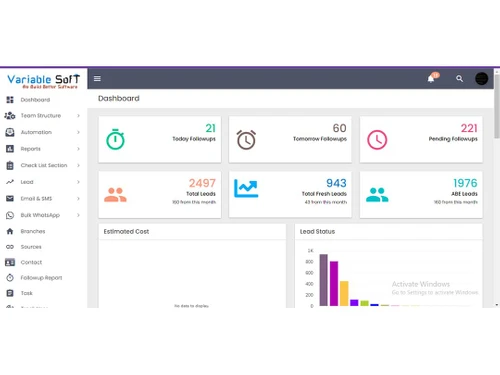Click the scrollbar down arrow
This screenshot has height=375, width=500.
click(x=497, y=305)
